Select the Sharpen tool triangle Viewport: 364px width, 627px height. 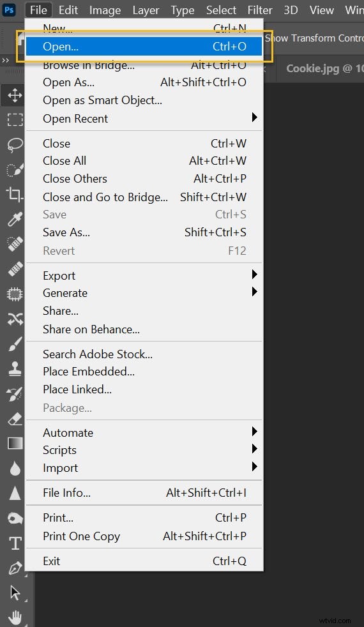tap(15, 493)
